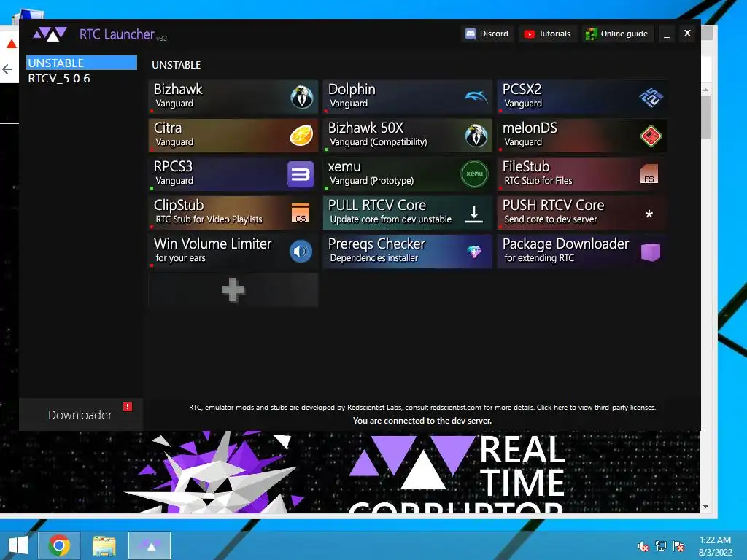
Task: Click the PCSX2 logo icon
Action: pos(651,97)
